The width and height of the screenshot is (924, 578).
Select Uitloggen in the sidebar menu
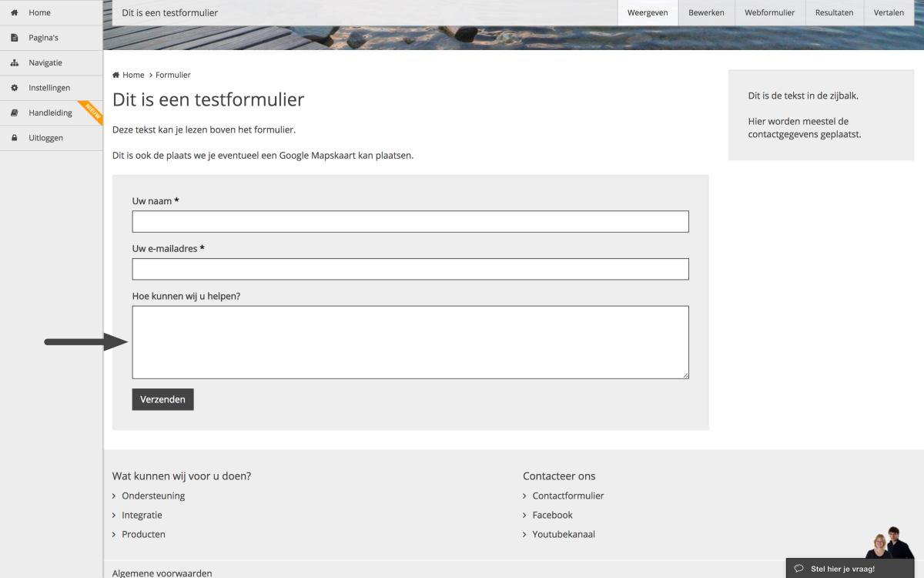tap(51, 138)
